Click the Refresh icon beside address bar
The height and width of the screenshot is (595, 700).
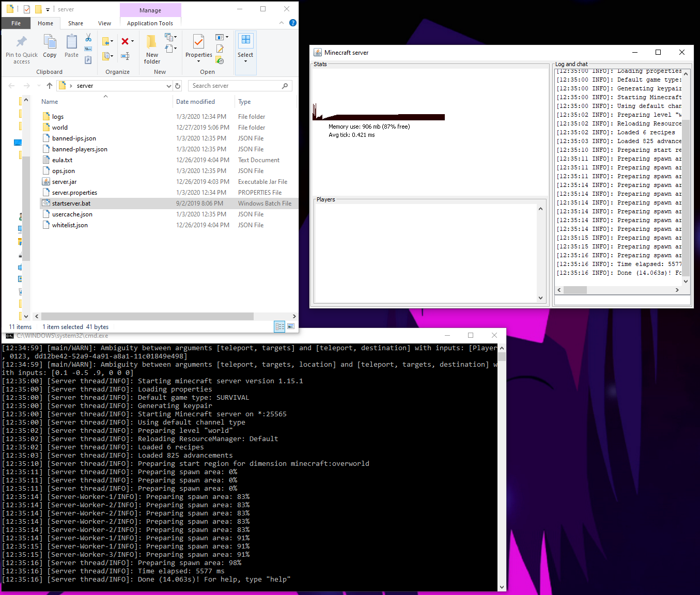point(178,86)
